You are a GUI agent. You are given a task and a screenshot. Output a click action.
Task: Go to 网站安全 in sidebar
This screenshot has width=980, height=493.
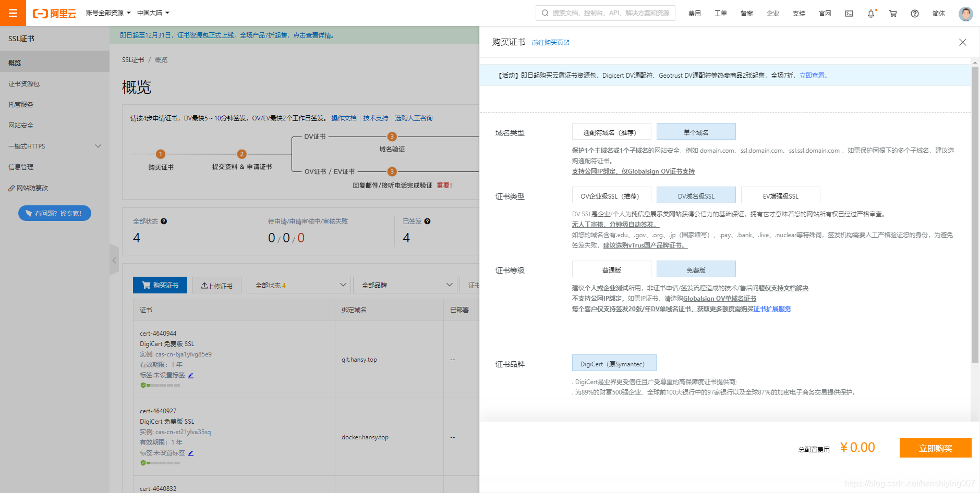tap(55, 126)
